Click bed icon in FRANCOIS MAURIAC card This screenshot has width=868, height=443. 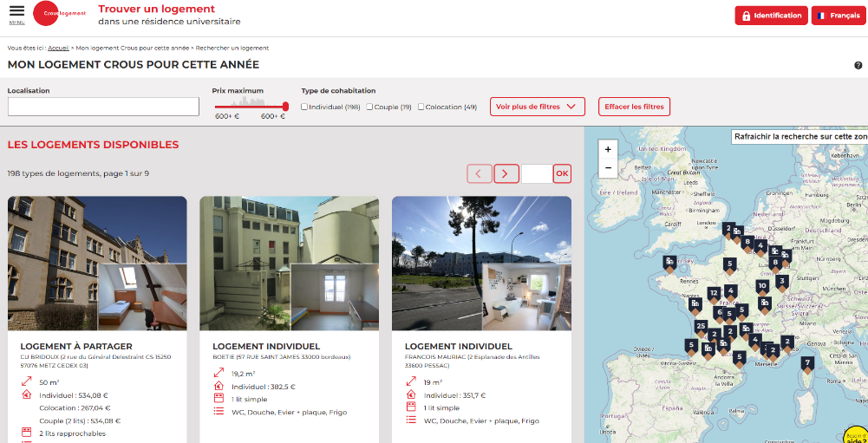coord(411,407)
